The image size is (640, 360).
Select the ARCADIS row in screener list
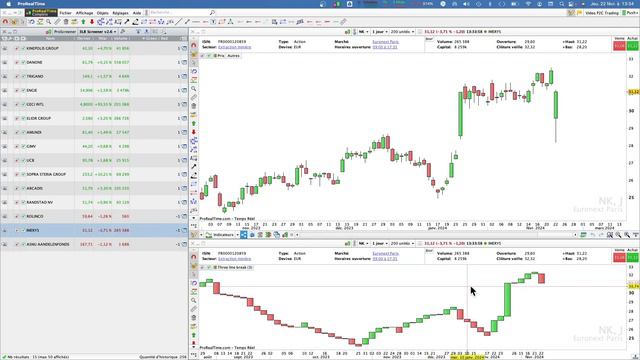coord(94,188)
